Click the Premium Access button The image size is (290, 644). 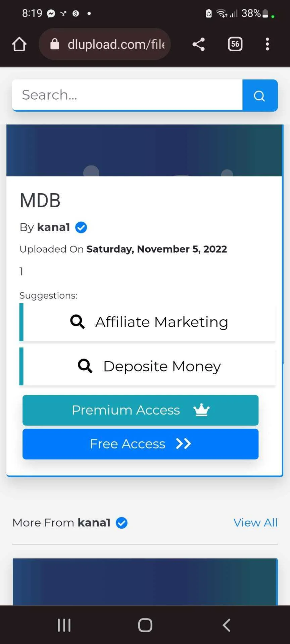pos(140,410)
